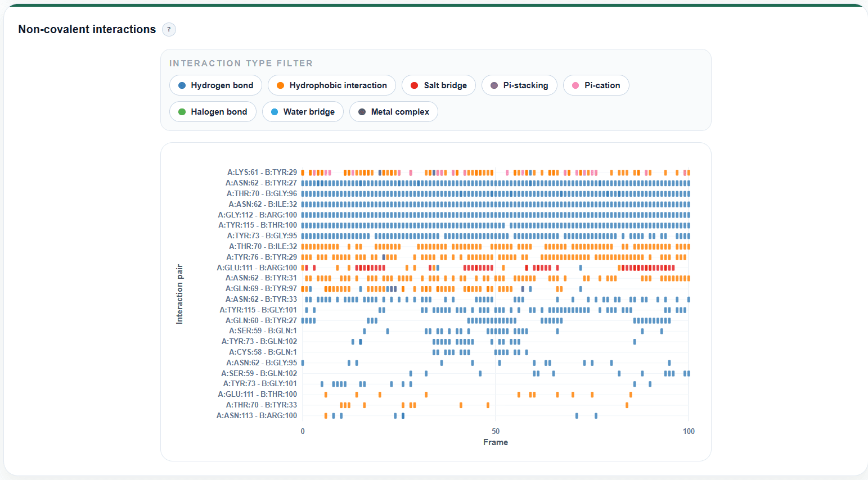868x480 pixels.
Task: Click the Non-covalent interactions heading
Action: click(x=87, y=29)
